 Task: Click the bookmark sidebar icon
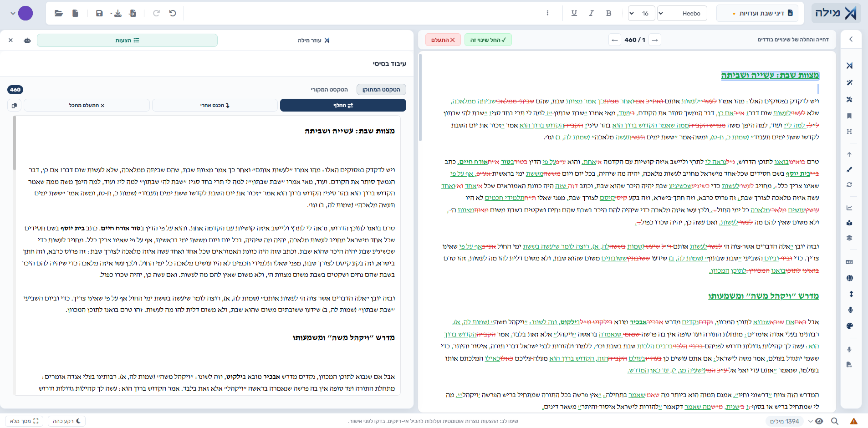(849, 116)
